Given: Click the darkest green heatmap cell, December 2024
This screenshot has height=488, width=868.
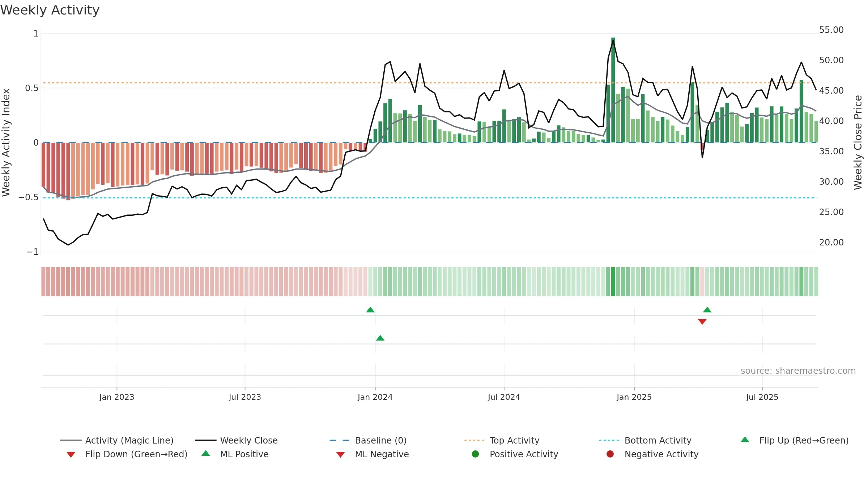Looking at the screenshot, I should pos(613,282).
